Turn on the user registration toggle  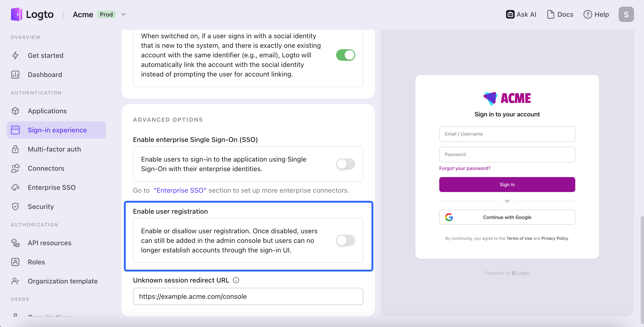click(x=345, y=240)
